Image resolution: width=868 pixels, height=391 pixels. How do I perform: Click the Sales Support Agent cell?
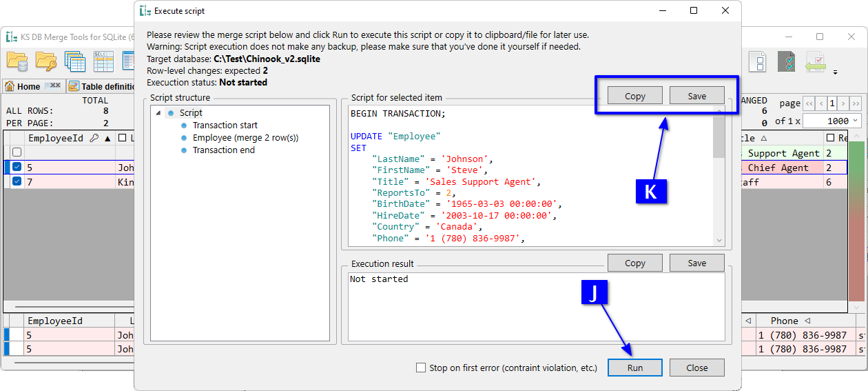pos(783,153)
